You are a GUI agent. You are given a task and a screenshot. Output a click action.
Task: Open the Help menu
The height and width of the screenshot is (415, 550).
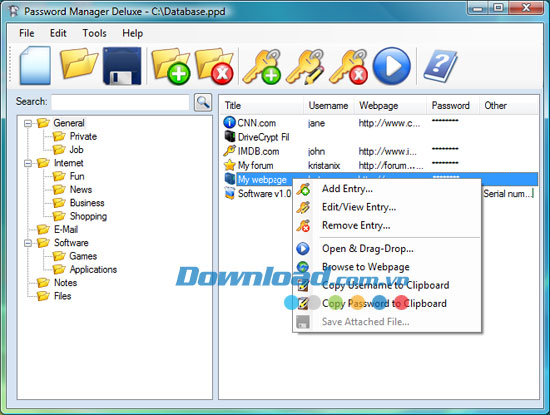[132, 33]
